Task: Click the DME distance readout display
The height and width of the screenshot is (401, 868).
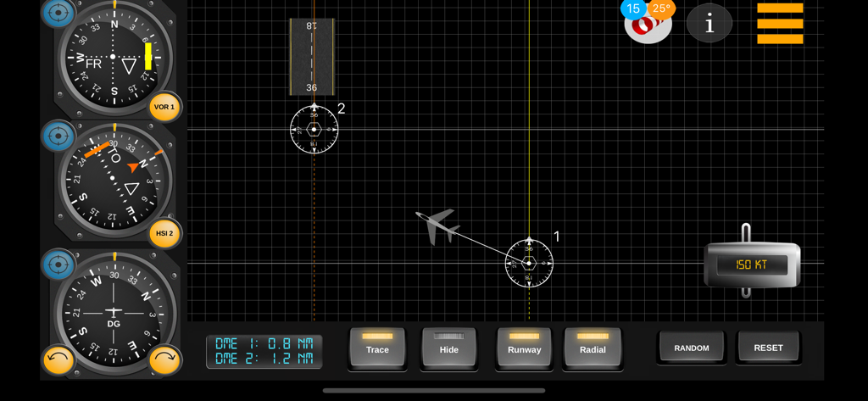Action: [x=264, y=351]
